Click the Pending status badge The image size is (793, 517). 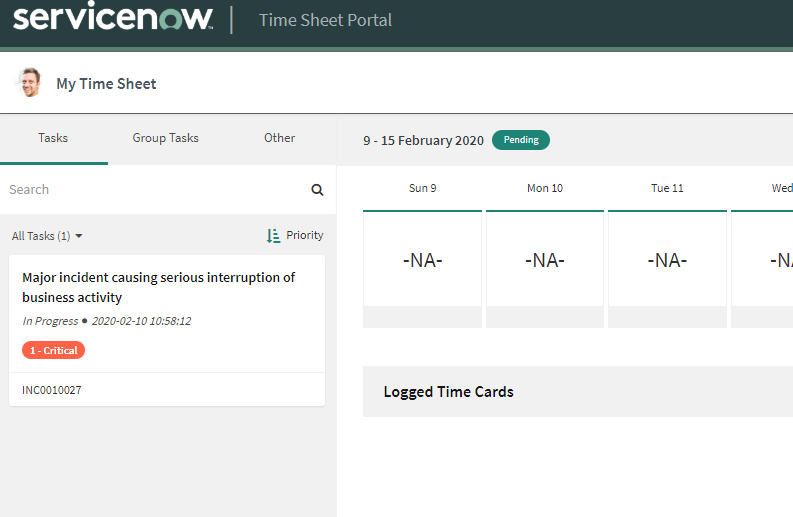521,140
